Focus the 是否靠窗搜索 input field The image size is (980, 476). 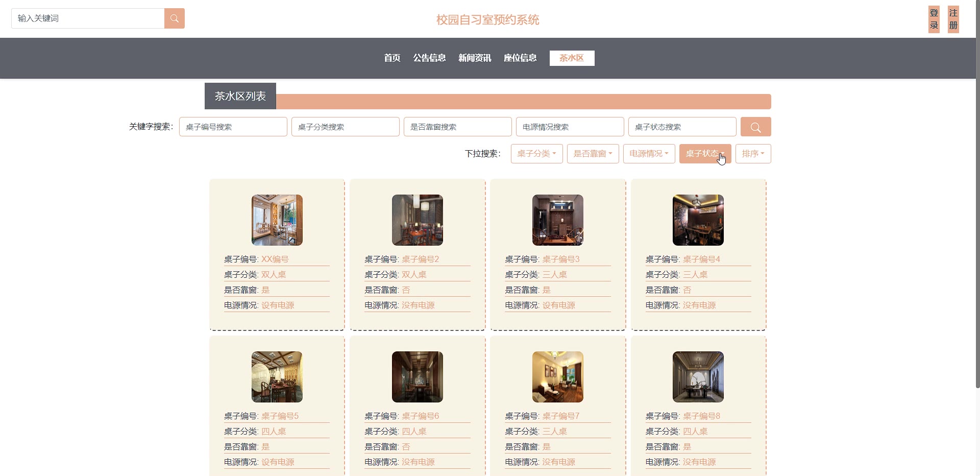[x=458, y=127]
